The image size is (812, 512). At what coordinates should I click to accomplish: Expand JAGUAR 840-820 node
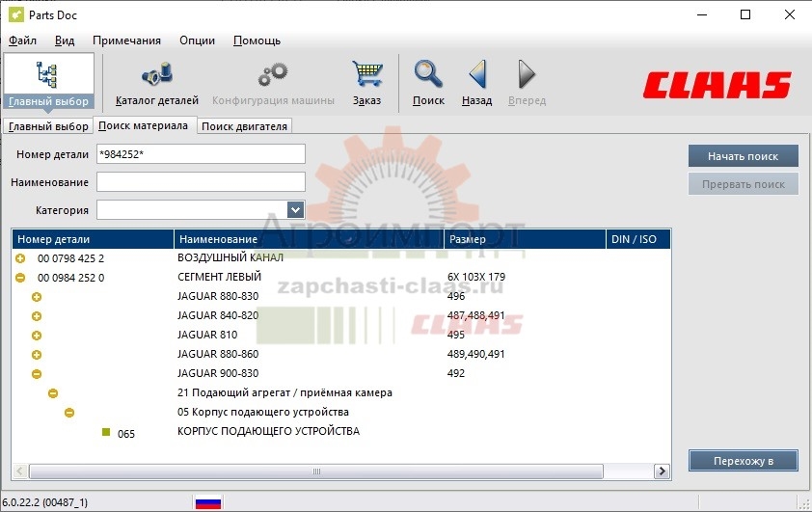point(37,316)
